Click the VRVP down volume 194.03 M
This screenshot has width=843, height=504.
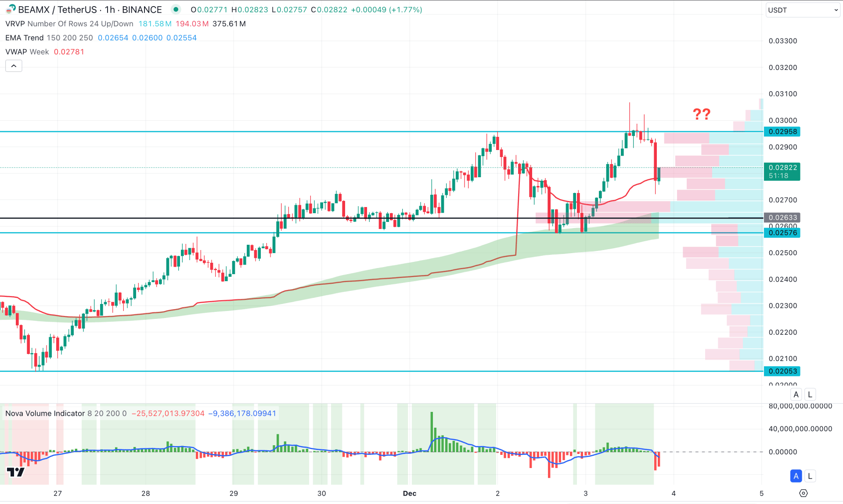click(192, 24)
